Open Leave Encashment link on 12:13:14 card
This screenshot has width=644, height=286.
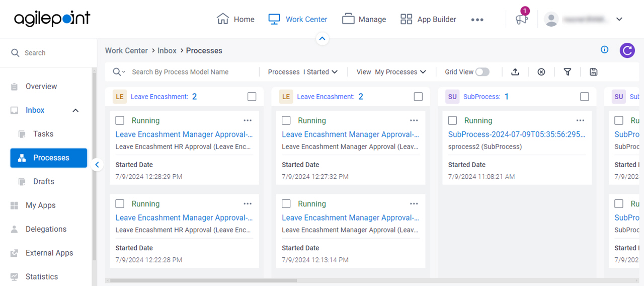(351, 218)
